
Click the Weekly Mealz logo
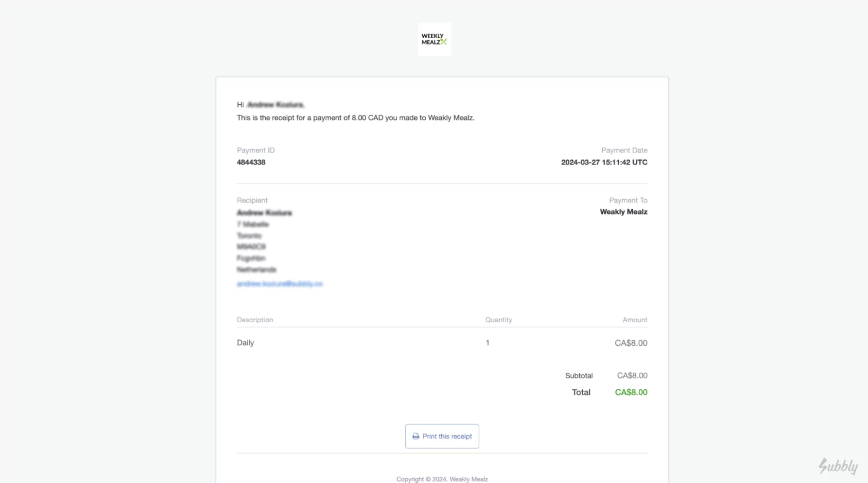coord(434,39)
